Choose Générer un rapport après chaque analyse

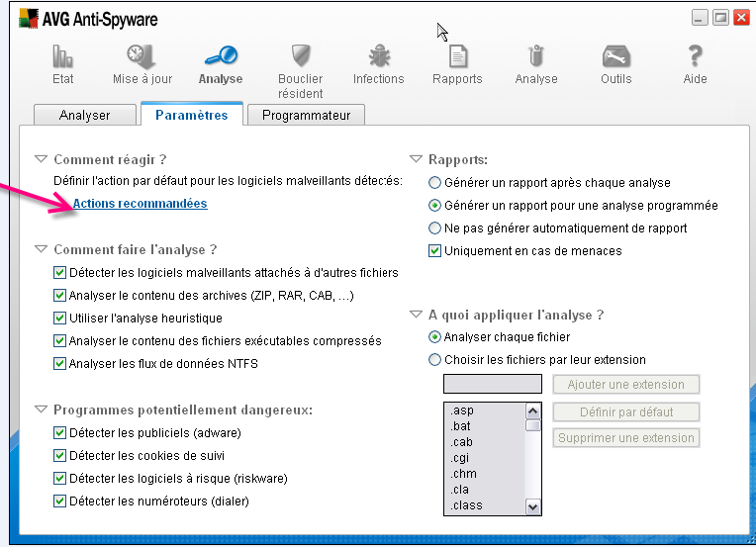(x=434, y=183)
